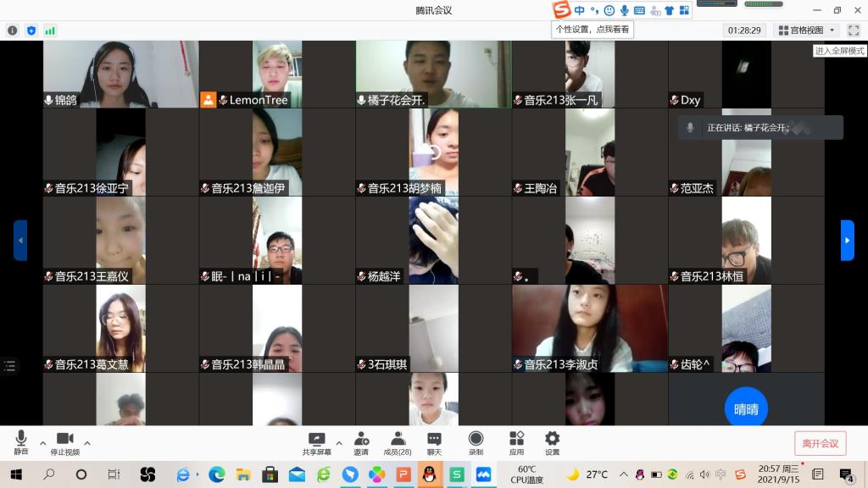Open meeting settings gear (设置)
The height and width of the screenshot is (488, 868).
[x=552, y=440]
